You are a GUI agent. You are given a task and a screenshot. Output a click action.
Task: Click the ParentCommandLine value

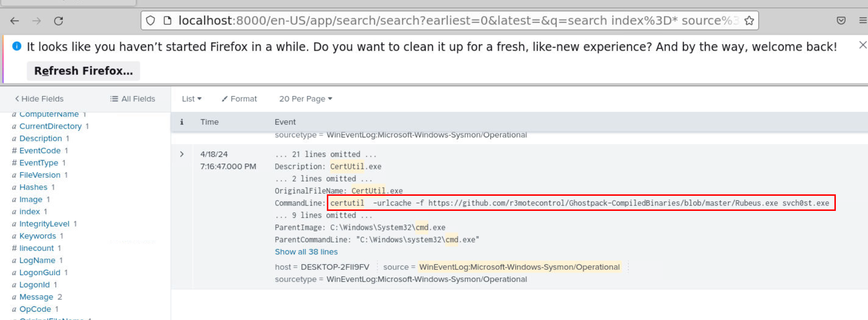tap(417, 240)
